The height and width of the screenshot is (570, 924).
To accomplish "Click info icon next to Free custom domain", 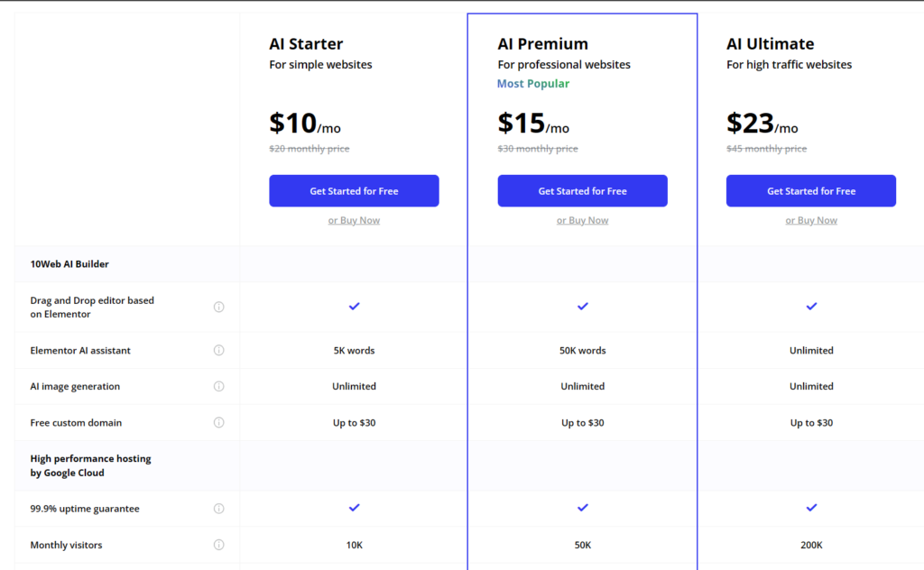I will [218, 423].
